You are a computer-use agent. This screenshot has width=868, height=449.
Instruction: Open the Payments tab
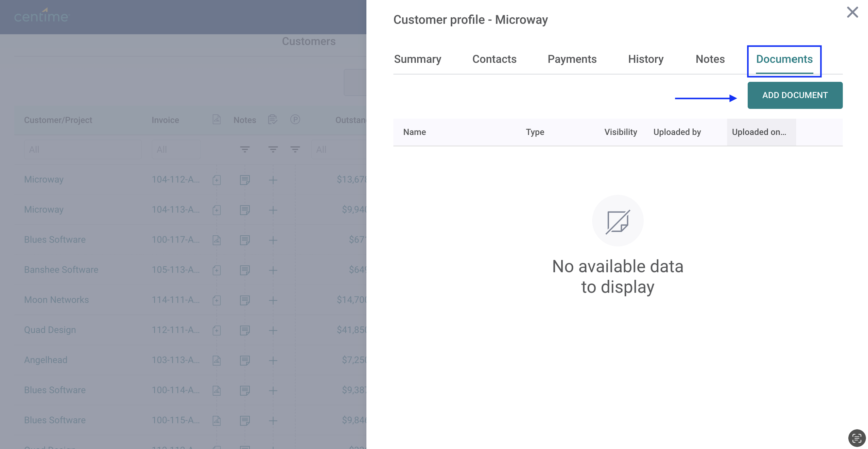pyautogui.click(x=572, y=59)
